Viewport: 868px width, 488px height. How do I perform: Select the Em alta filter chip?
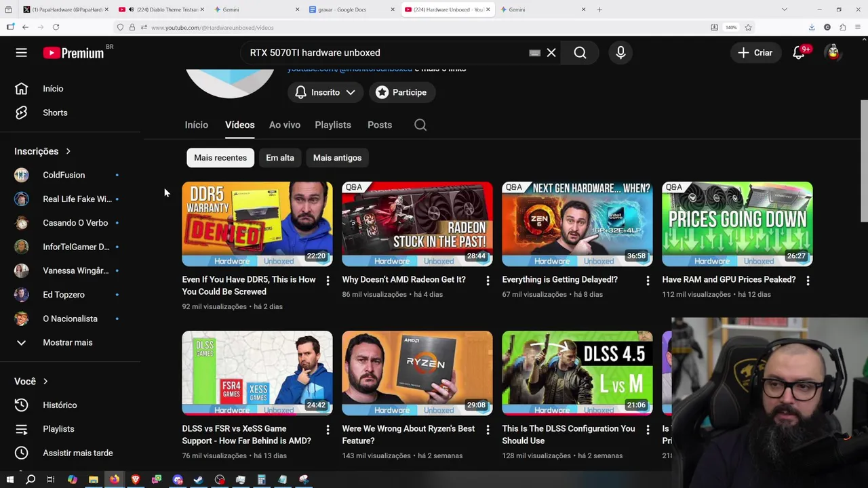(280, 158)
